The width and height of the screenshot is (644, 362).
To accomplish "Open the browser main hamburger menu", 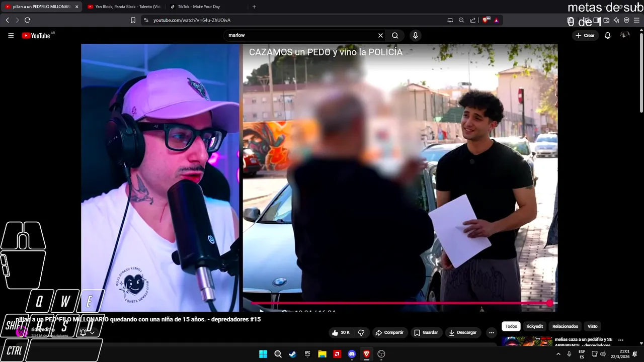I will point(636,20).
